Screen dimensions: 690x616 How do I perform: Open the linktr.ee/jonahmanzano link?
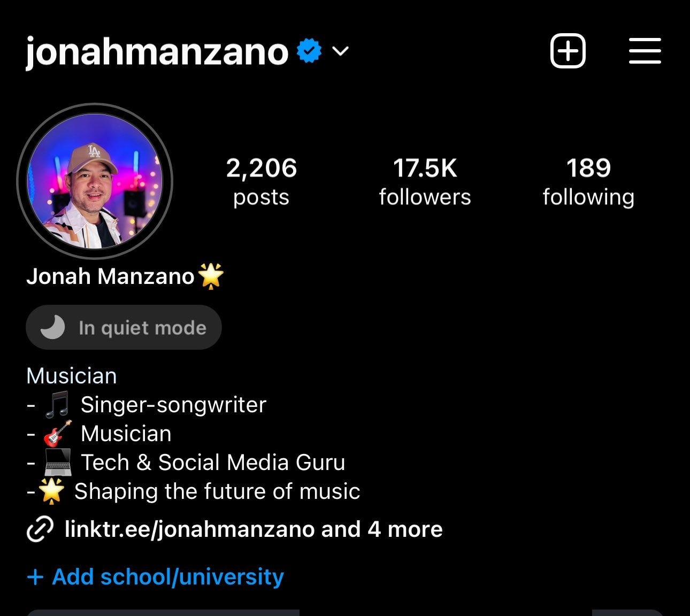[x=190, y=529]
